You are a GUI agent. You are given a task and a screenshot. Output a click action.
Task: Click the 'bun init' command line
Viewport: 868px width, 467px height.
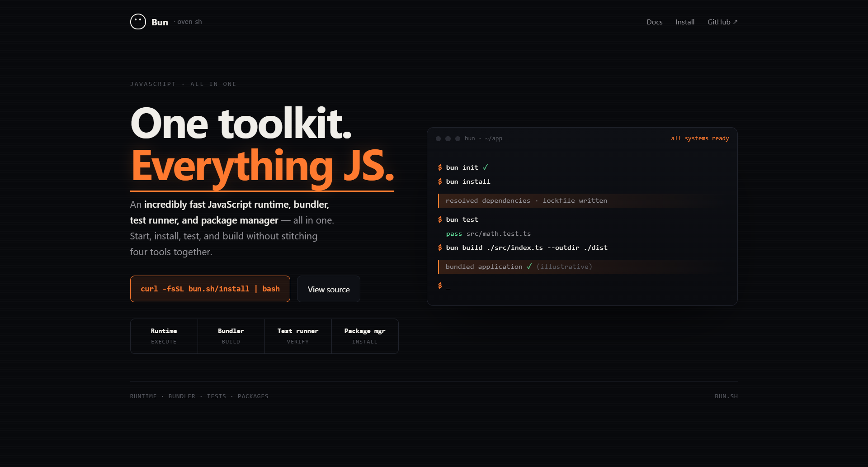tap(462, 167)
